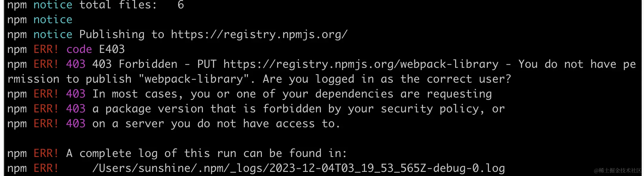Click the red ERR! on the E403 line
Image resolution: width=644 pixels, height=176 pixels.
tap(46, 49)
